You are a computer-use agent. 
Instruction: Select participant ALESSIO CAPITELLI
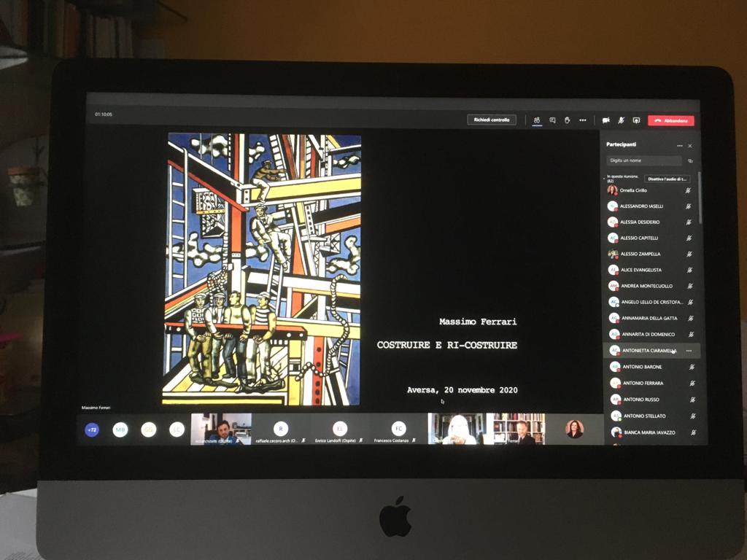pyautogui.click(x=650, y=238)
